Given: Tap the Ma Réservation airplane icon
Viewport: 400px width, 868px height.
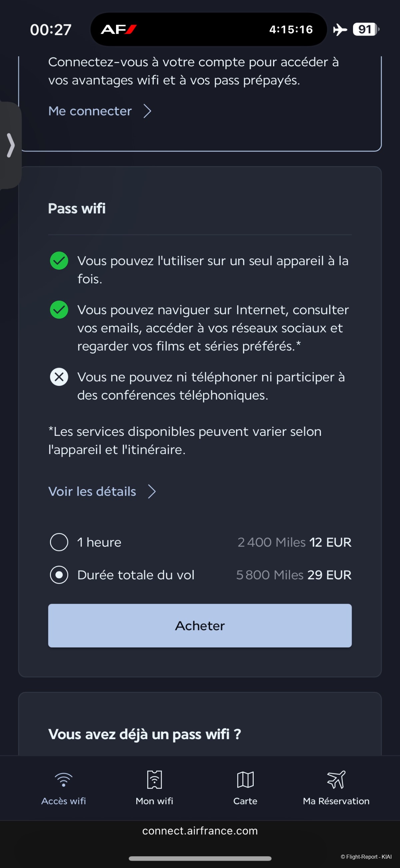Looking at the screenshot, I should [336, 780].
